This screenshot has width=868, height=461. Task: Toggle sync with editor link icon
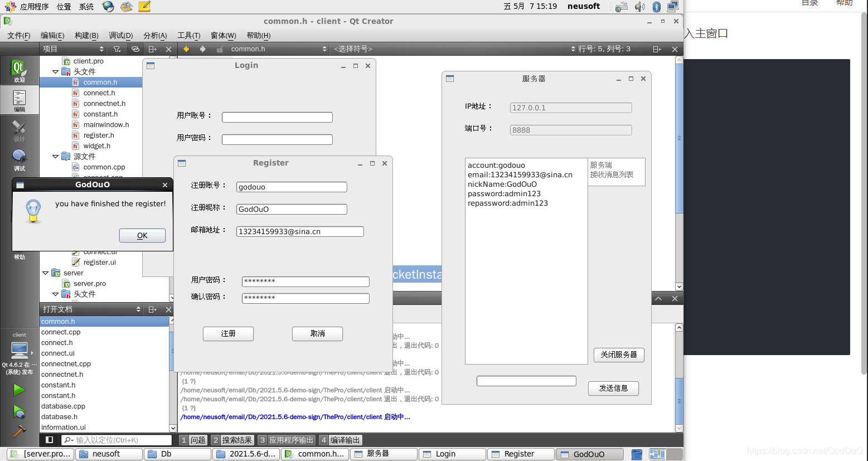(x=135, y=49)
